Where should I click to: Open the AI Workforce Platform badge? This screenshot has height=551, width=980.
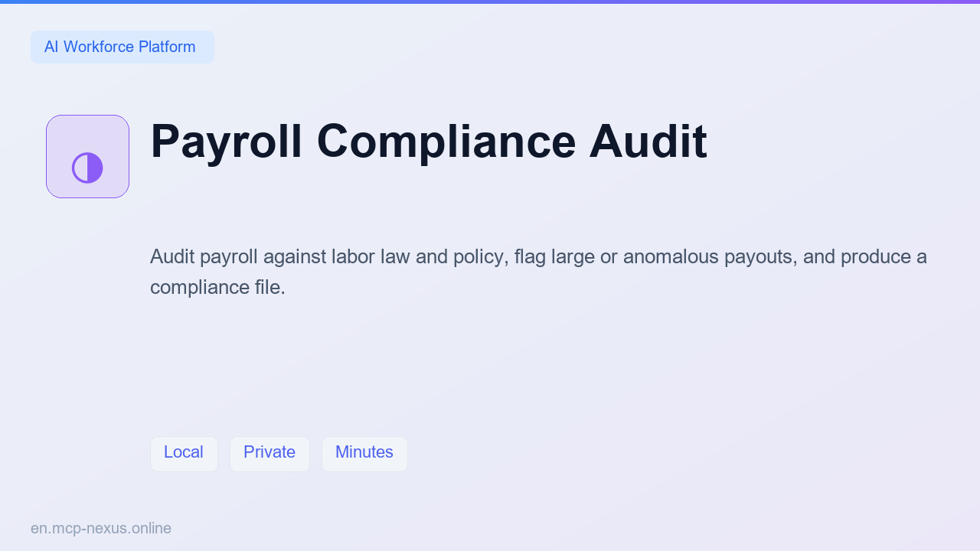[122, 47]
